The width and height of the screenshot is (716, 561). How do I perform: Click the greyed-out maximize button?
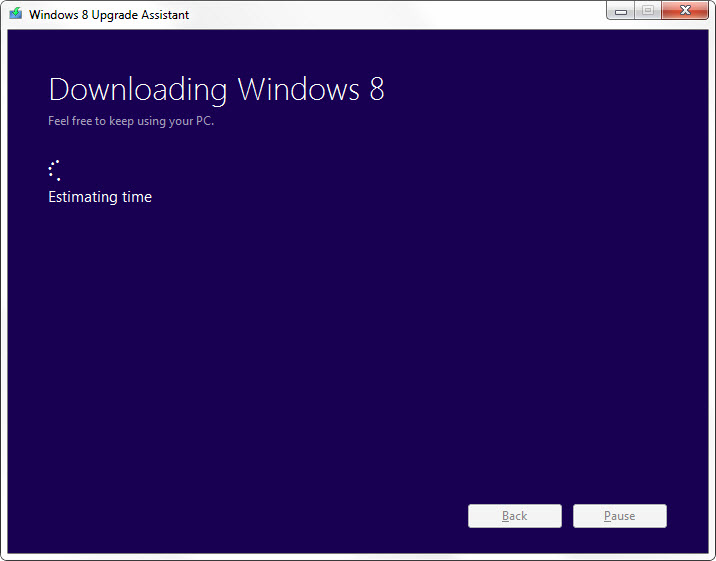(x=648, y=11)
